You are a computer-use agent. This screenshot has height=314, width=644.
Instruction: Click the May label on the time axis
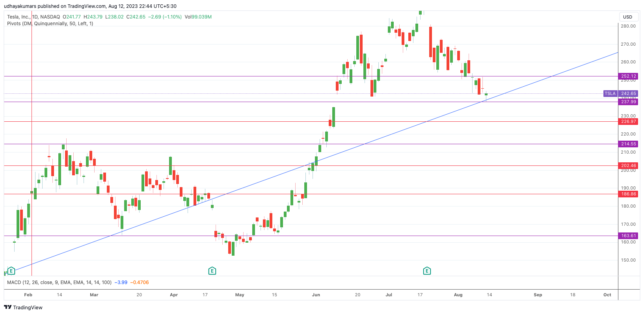[240, 295]
